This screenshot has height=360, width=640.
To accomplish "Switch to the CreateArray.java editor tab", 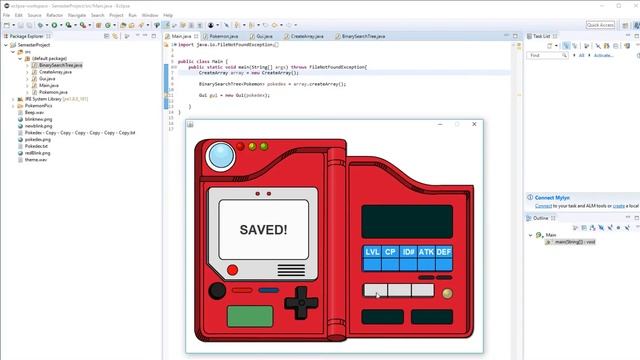I will pyautogui.click(x=307, y=36).
